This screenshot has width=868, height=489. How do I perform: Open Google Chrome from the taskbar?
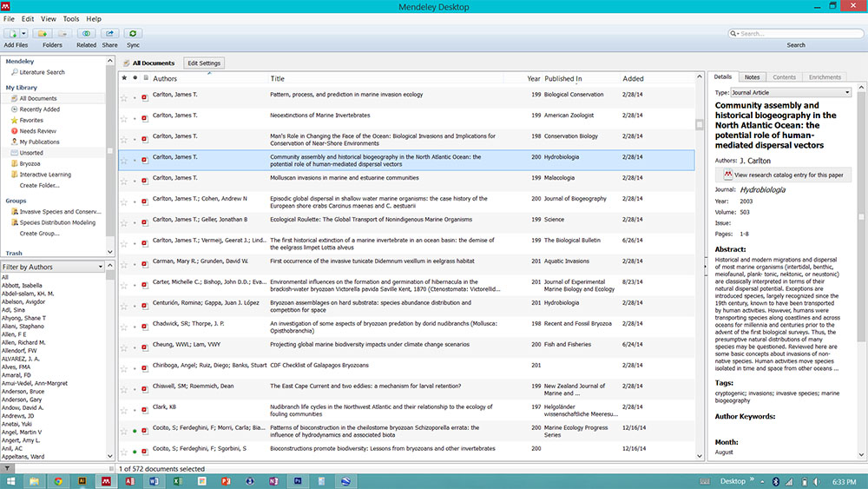tap(57, 481)
